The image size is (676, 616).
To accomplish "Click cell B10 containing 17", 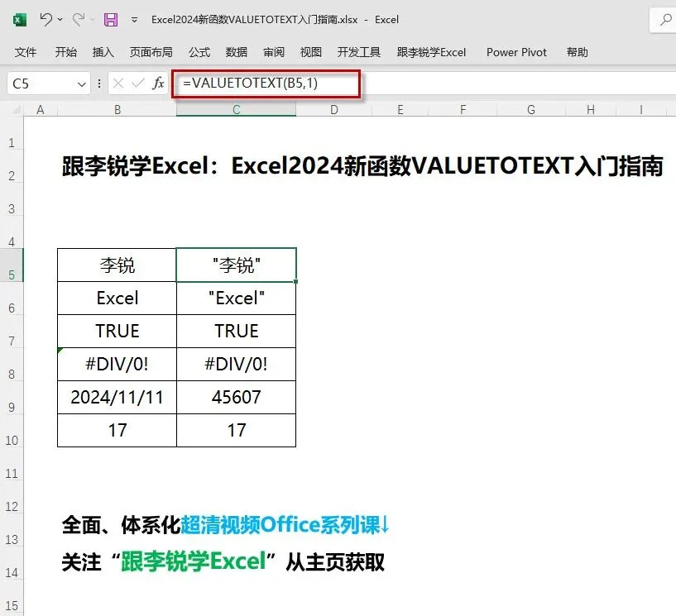I will (x=117, y=430).
